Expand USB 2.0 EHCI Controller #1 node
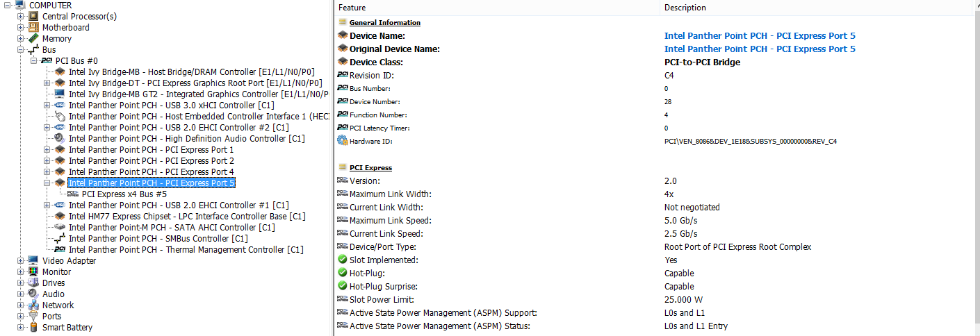 [x=47, y=205]
